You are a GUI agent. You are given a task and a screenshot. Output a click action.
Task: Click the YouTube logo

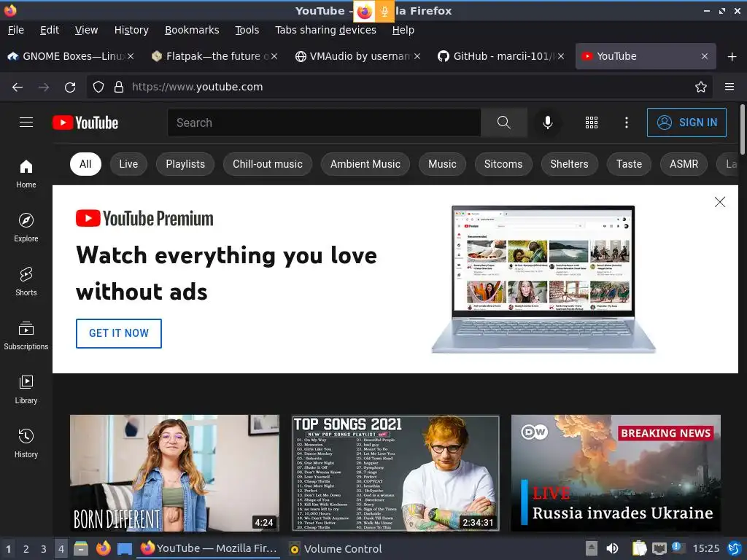coord(85,122)
